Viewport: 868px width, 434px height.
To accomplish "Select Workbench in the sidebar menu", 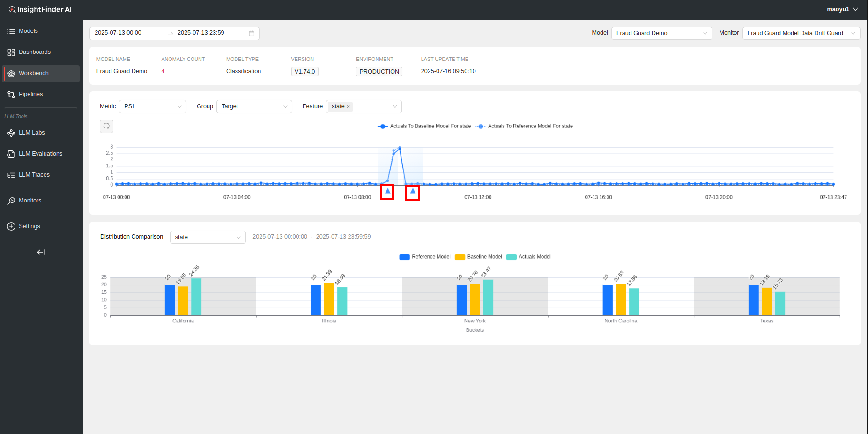I will coord(34,74).
